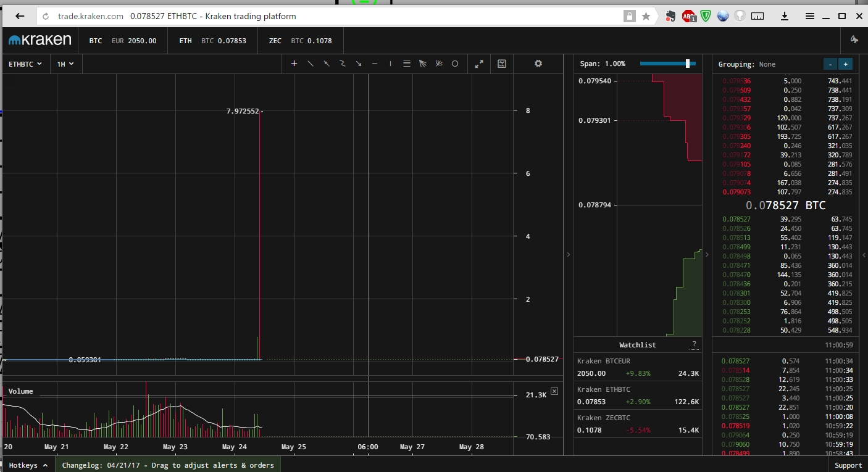Image resolution: width=868 pixels, height=472 pixels.
Task: Reload the page
Action: click(46, 16)
